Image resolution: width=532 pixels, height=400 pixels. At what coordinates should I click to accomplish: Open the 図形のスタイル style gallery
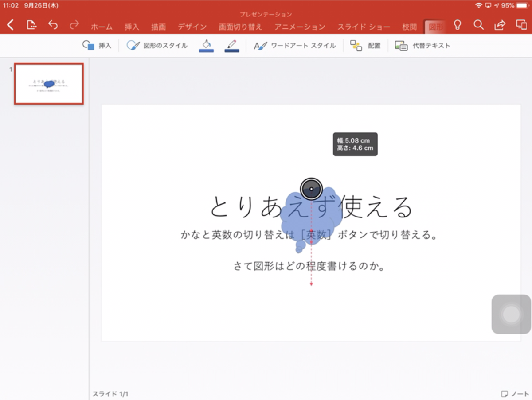click(156, 45)
